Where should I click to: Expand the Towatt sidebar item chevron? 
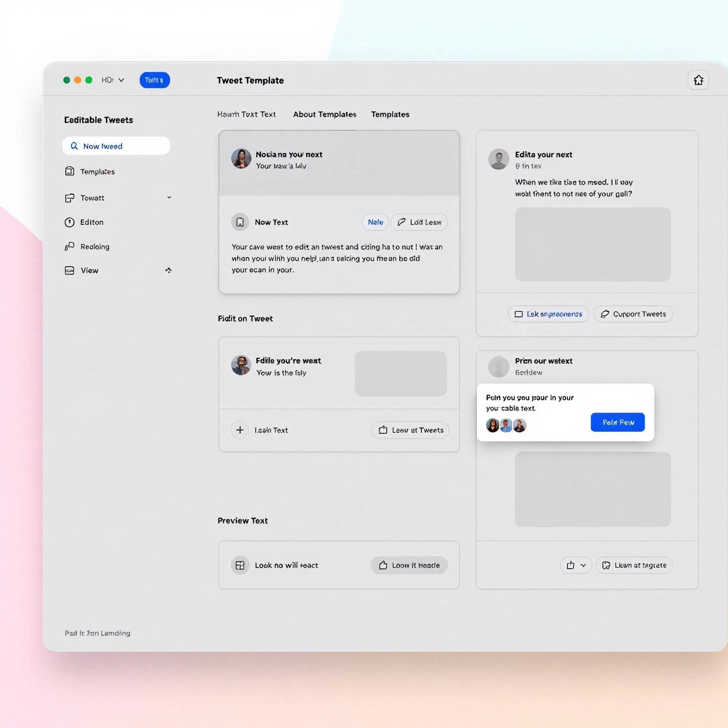(169, 197)
